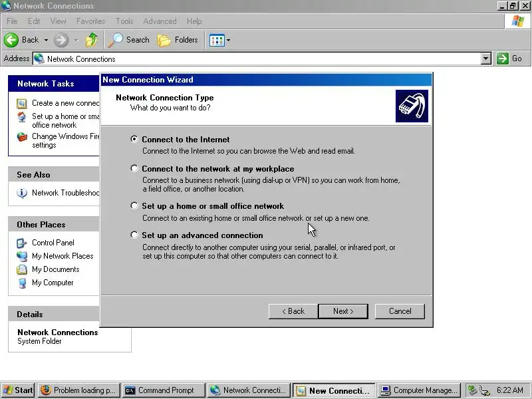Open the Back button history dropdown arrow
This screenshot has width=532, height=399.
tap(46, 40)
